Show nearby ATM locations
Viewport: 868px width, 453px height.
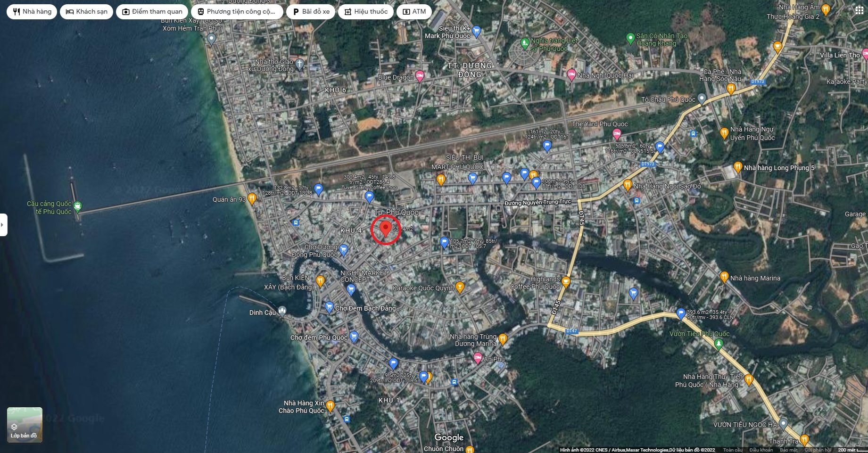coord(414,12)
